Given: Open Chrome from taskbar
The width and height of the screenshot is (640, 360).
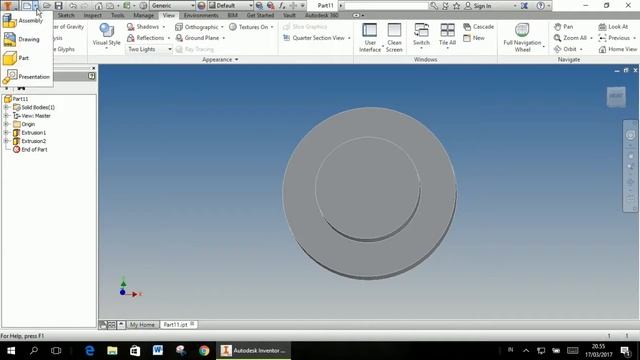Looking at the screenshot, I should [204, 350].
